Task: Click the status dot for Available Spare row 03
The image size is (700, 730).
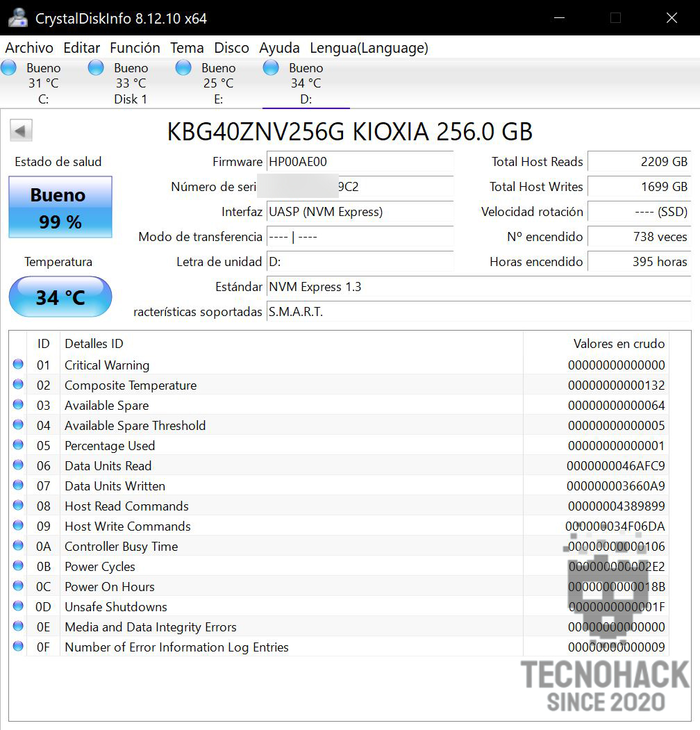Action: (x=18, y=404)
